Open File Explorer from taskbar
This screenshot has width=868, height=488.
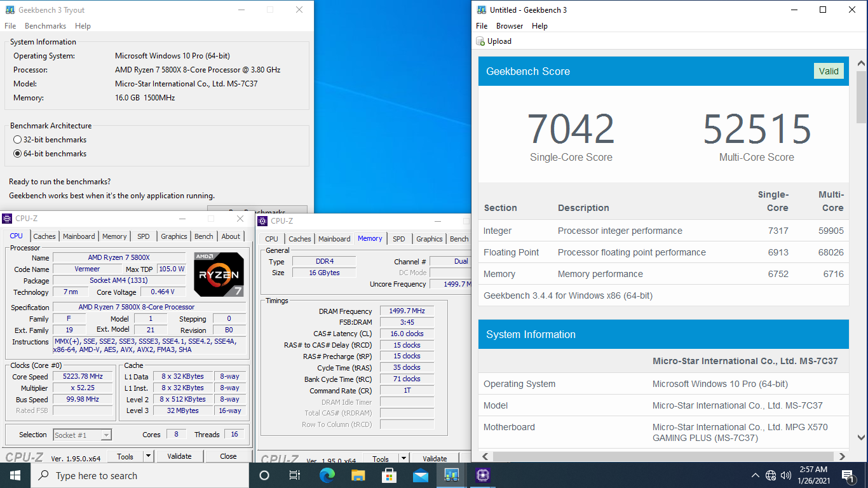(x=358, y=475)
